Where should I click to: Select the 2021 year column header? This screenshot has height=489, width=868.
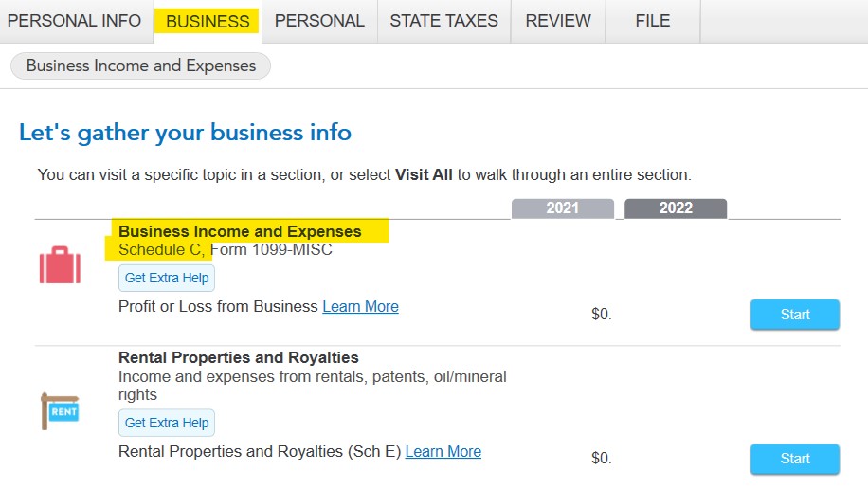563,208
